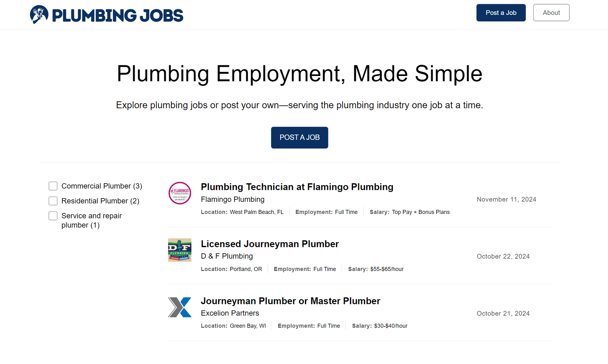Select the Excelion Partners X logo
The image size is (608, 364).
[180, 307]
